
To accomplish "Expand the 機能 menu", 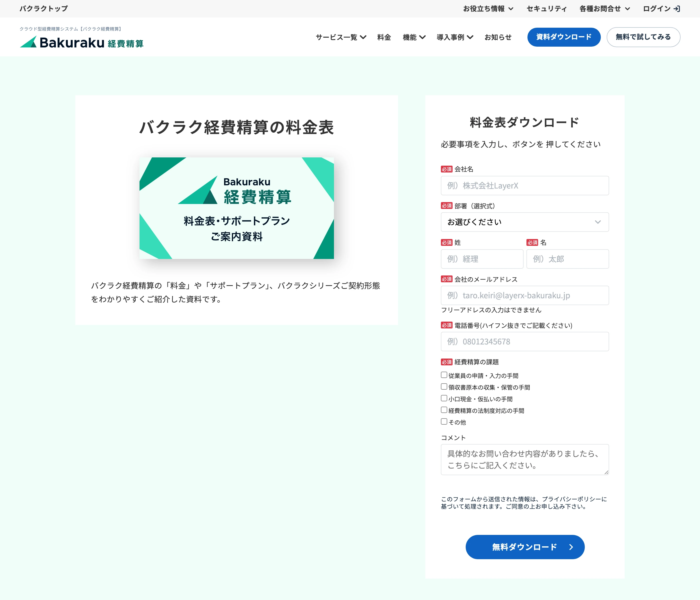I will 414,37.
